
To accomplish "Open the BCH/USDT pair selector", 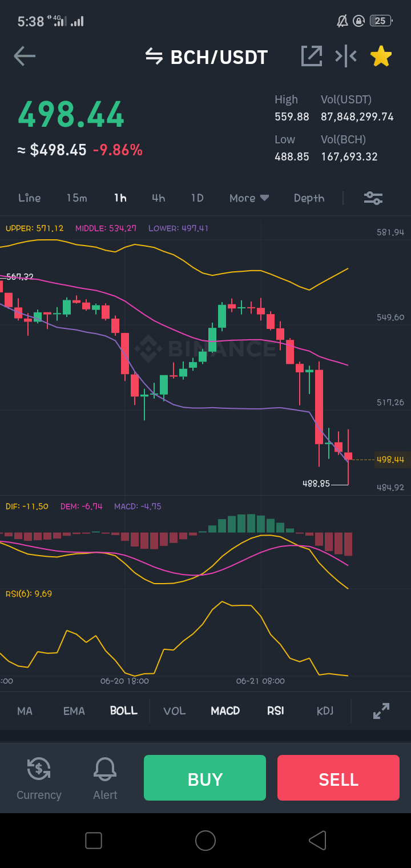I will (x=219, y=57).
